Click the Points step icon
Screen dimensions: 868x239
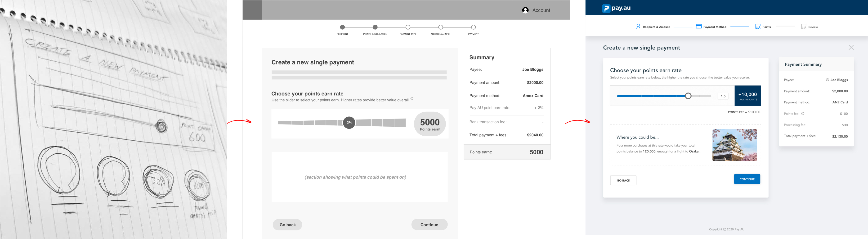coord(758,26)
